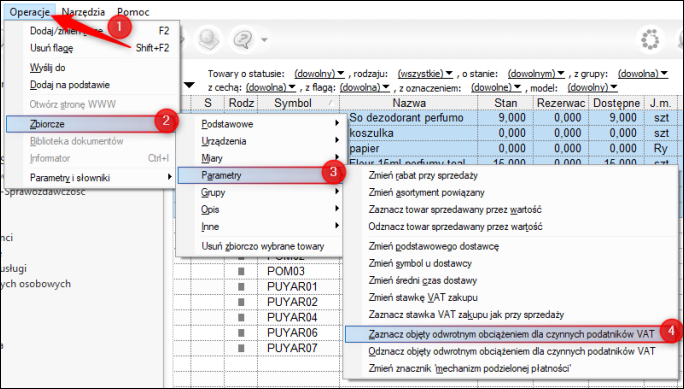Open the Parametry submenu
Viewport: 684px width, 389px height.
tap(260, 175)
